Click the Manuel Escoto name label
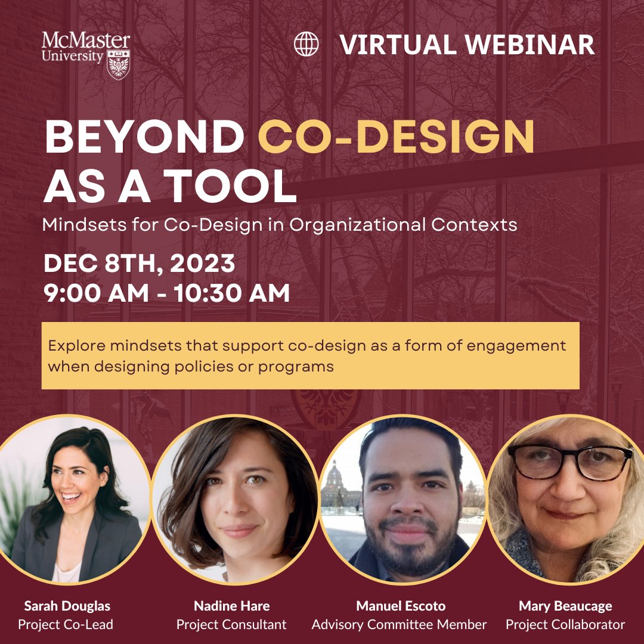 click(401, 606)
